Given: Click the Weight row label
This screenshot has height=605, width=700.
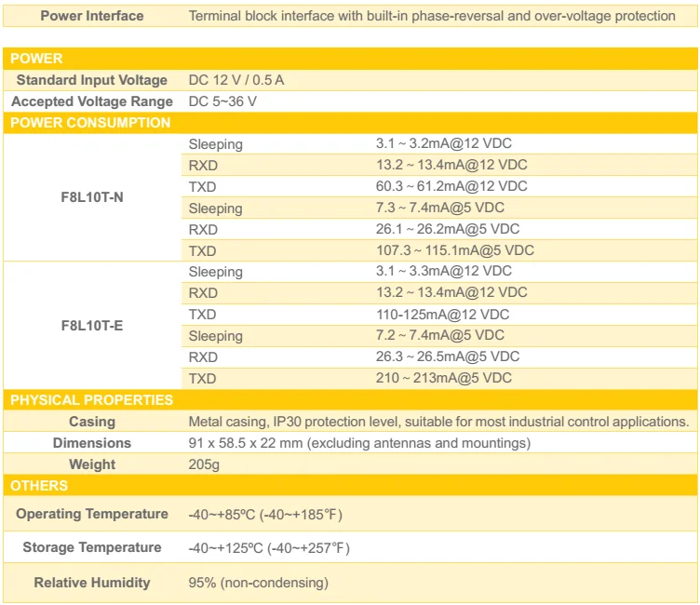Looking at the screenshot, I should [92, 464].
